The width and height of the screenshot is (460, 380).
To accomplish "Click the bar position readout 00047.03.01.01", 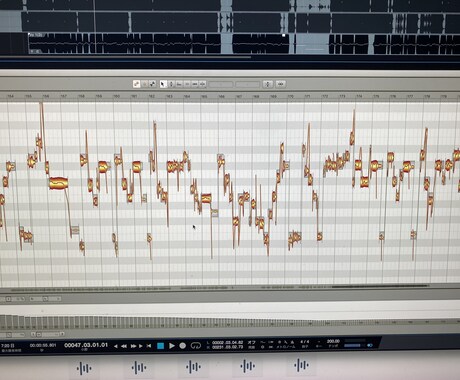I will pos(86,345).
